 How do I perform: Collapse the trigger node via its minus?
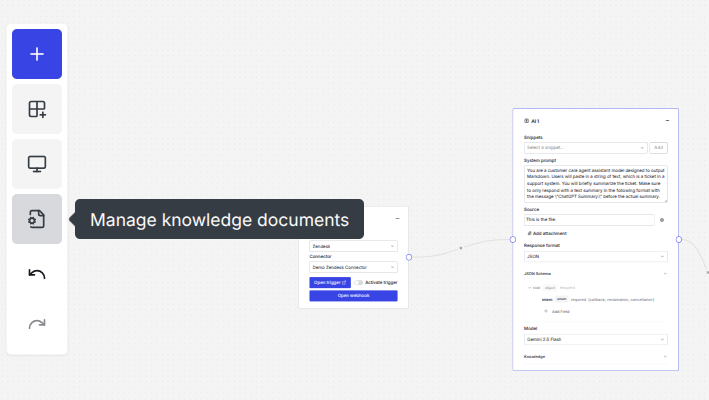coord(397,219)
